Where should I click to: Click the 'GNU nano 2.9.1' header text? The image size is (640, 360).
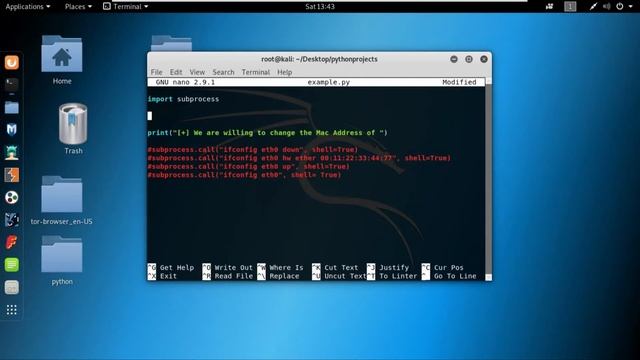pyautogui.click(x=185, y=82)
